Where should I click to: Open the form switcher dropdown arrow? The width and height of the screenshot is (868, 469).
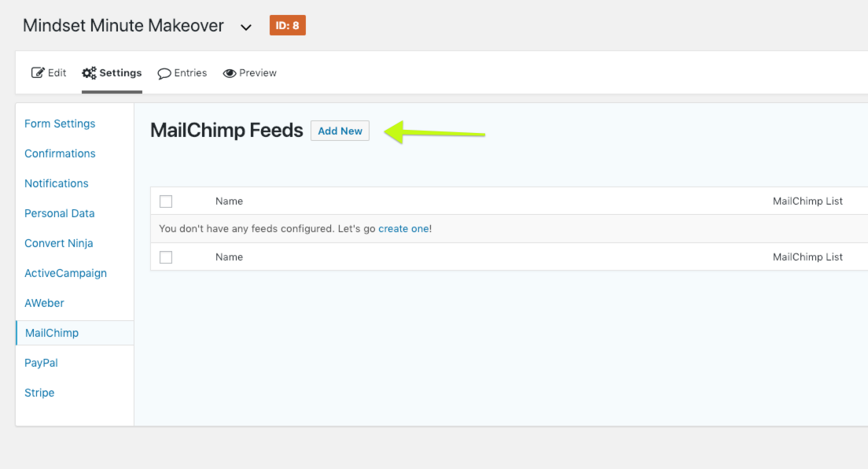click(x=246, y=28)
